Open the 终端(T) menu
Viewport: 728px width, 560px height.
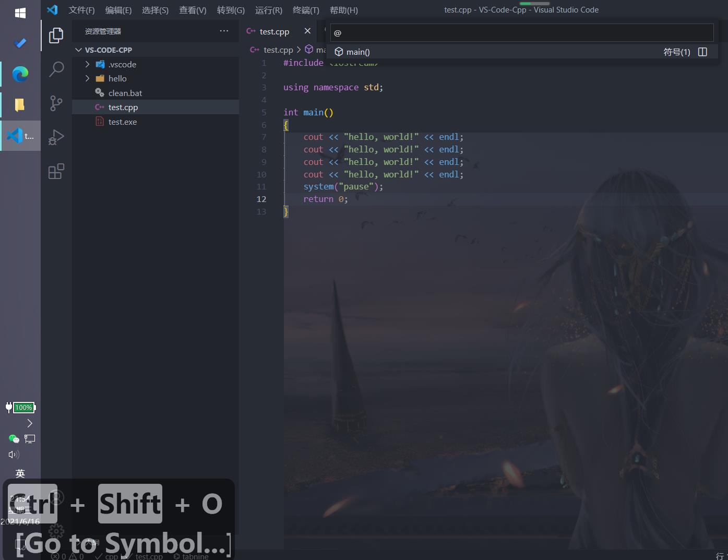coord(306,10)
